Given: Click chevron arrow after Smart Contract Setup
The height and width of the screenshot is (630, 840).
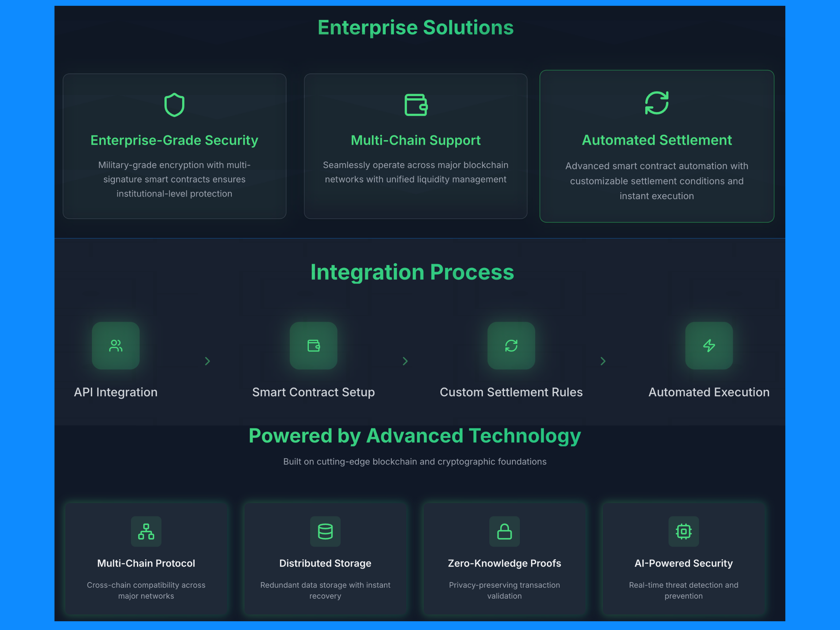Looking at the screenshot, I should point(405,361).
